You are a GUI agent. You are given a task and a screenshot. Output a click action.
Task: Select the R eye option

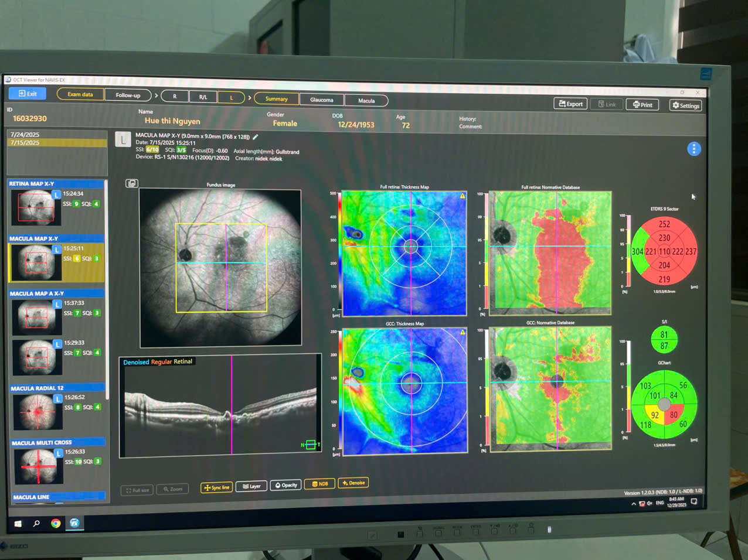pos(175,97)
